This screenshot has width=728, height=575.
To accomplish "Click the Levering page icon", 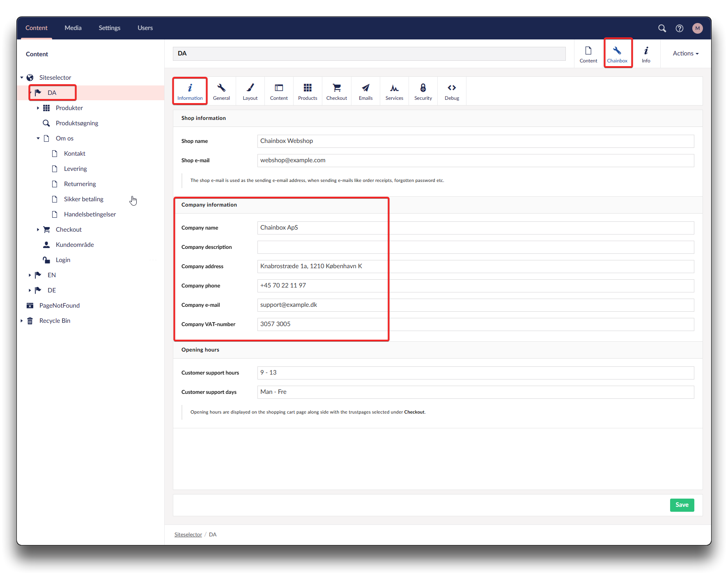I will 55,169.
